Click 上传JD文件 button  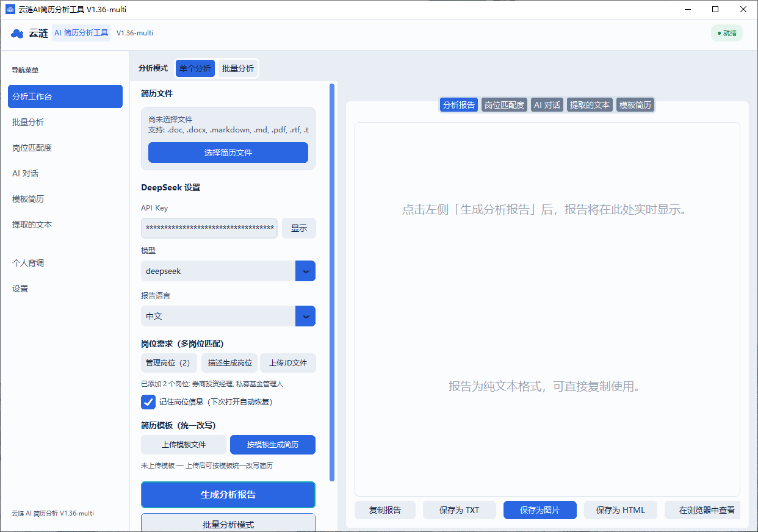tap(288, 363)
